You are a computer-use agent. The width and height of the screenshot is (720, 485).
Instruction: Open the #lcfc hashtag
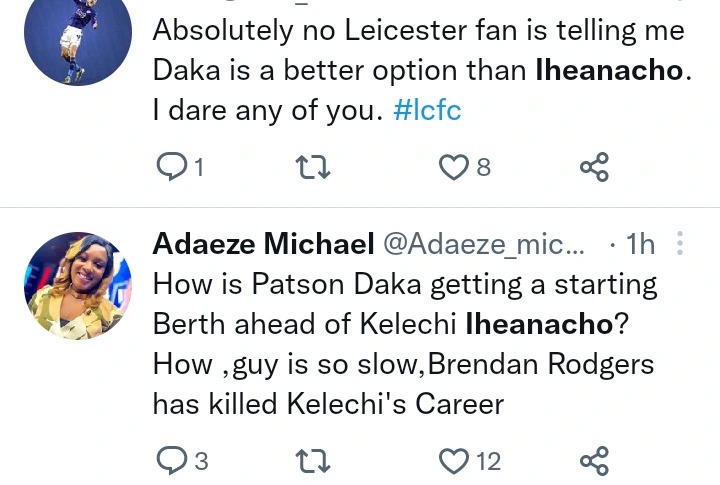427,110
